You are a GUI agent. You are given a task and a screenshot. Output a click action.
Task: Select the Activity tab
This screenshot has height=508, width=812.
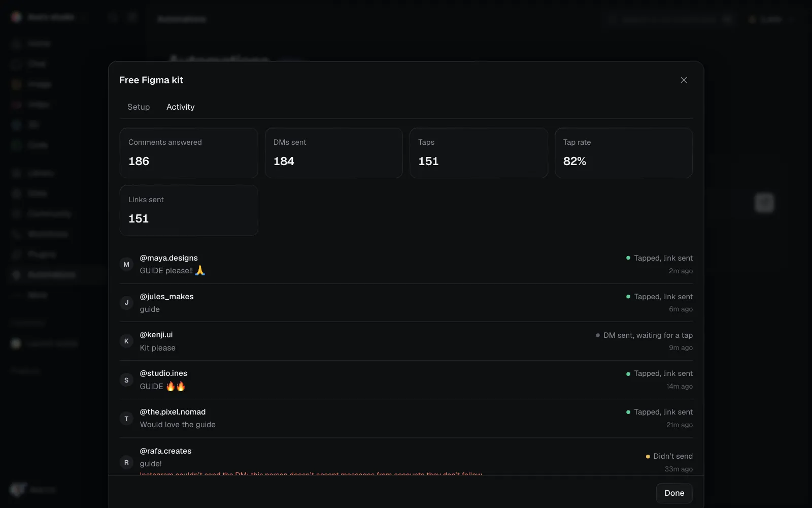click(181, 107)
